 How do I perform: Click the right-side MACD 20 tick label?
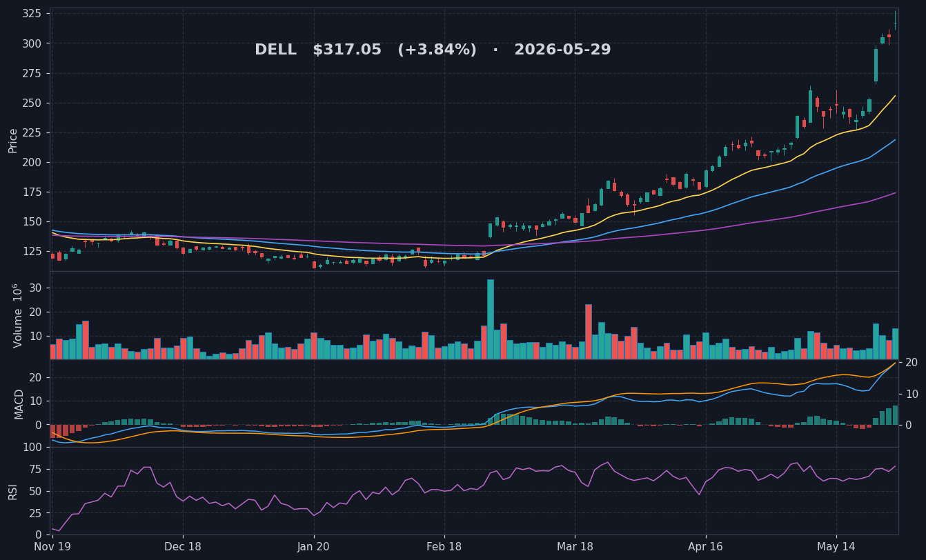(x=912, y=363)
